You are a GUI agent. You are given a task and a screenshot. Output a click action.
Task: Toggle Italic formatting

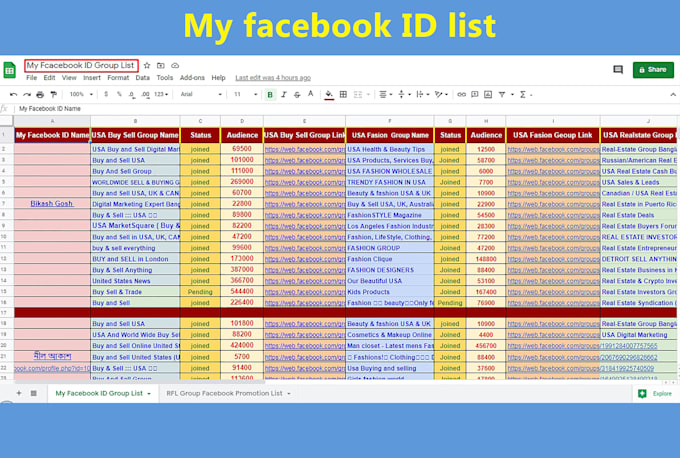(284, 94)
